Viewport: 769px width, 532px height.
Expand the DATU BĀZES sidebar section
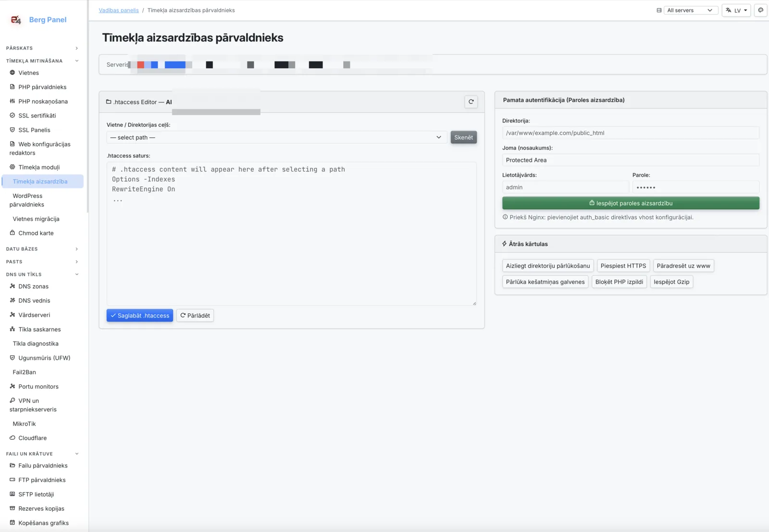[x=42, y=249]
